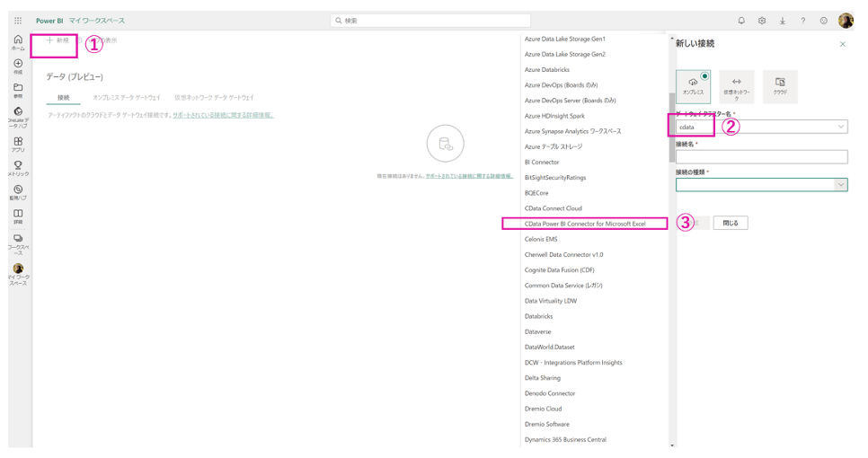Image resolution: width=868 pixels, height=458 pixels.
Task: Select On-premises (オンプレミス) connection type
Action: (693, 86)
